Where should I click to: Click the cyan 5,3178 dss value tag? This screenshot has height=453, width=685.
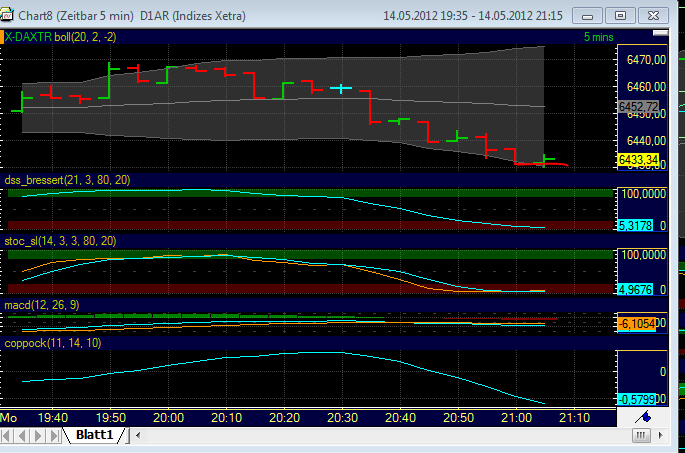click(636, 225)
